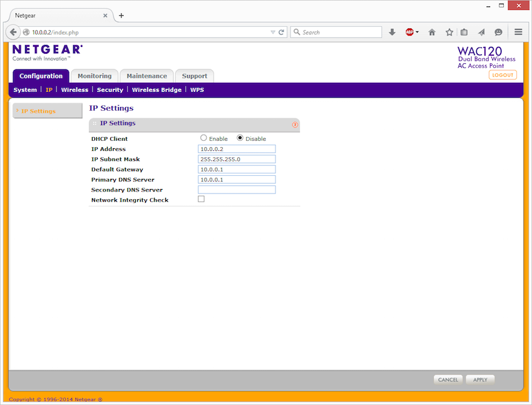
Task: Open the IP submenu
Action: (x=49, y=90)
